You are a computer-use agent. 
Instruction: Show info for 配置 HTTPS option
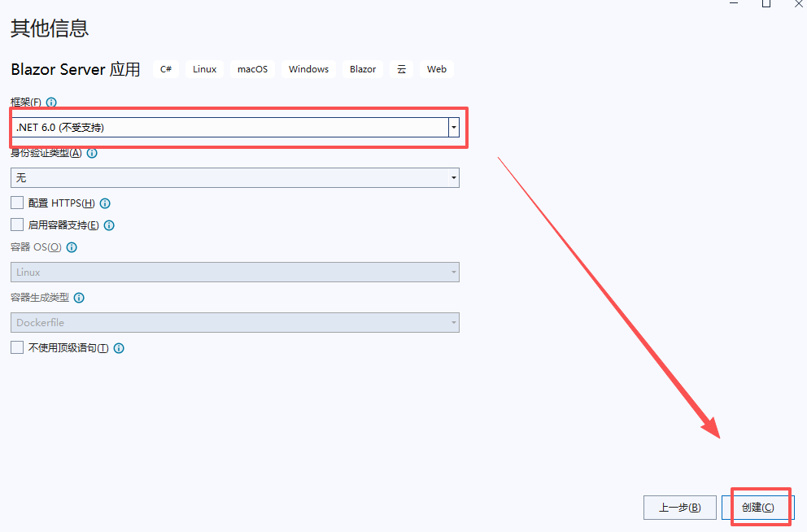[105, 203]
